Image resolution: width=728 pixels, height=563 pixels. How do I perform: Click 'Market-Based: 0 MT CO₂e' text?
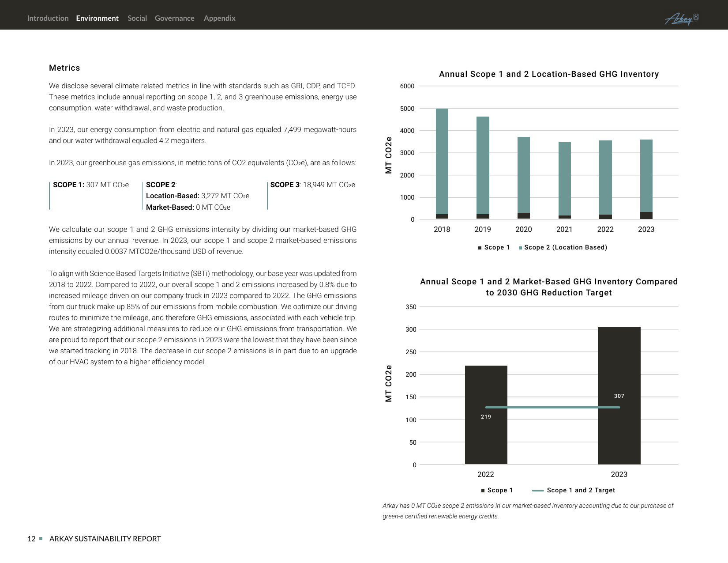click(x=188, y=207)
